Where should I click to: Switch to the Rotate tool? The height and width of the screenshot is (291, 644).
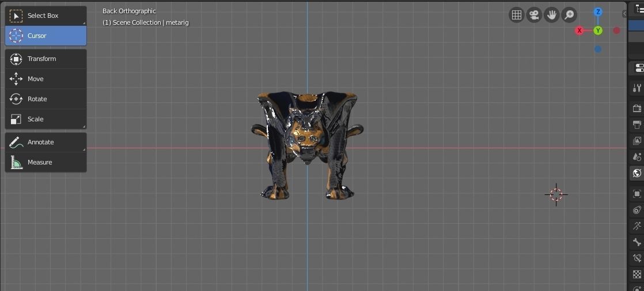coord(46,99)
